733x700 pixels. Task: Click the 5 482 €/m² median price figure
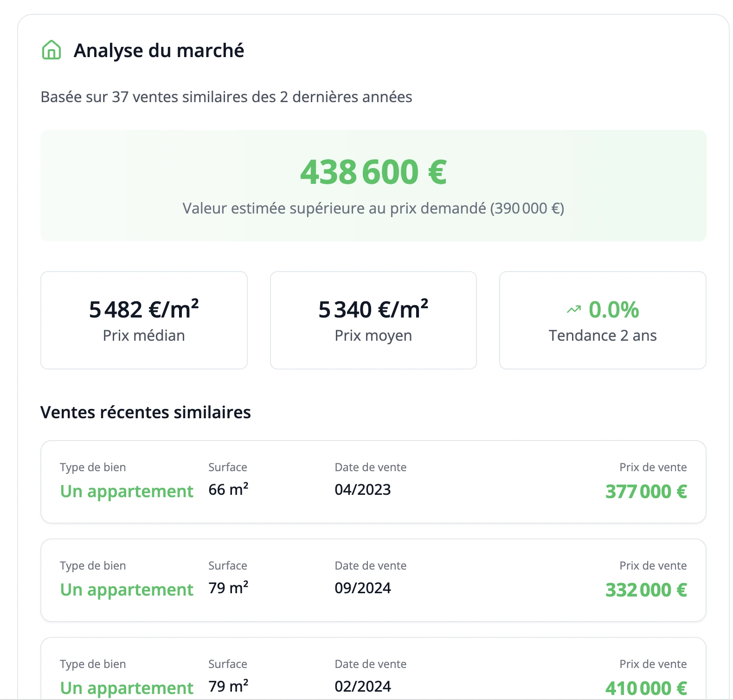[x=144, y=310]
